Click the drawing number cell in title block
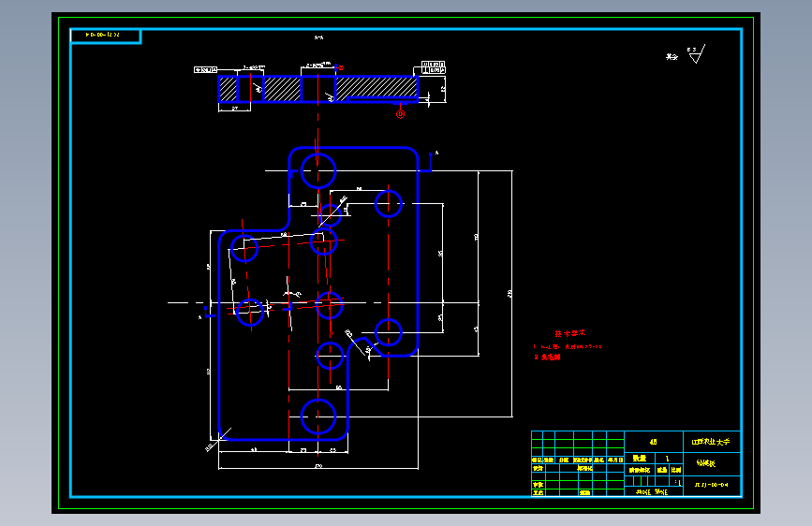 (x=712, y=486)
